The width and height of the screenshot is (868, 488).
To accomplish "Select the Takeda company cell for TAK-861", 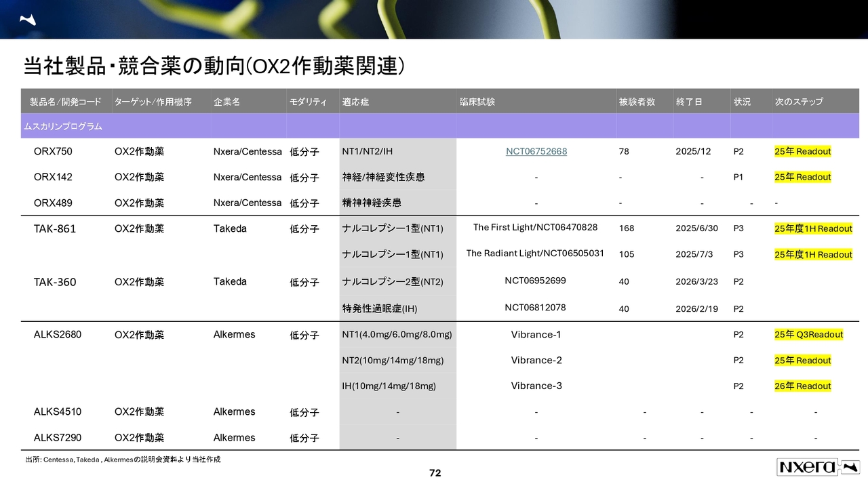I will [x=230, y=229].
